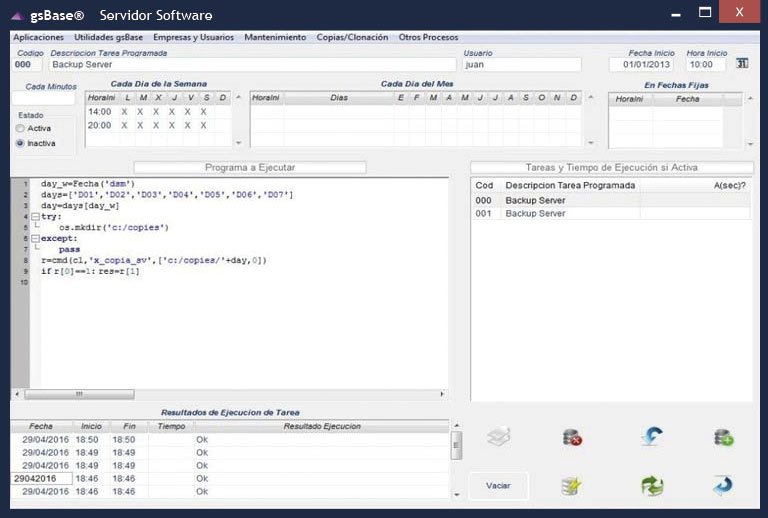Click the monthly schedule table's down scroll arrow
768x518 pixels.
(591, 143)
